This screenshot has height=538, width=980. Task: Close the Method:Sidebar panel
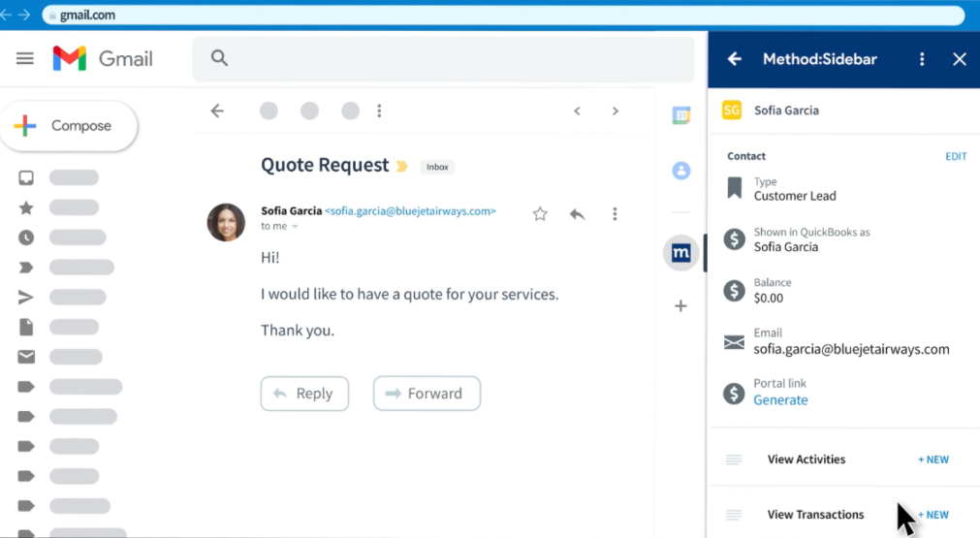[x=960, y=59]
